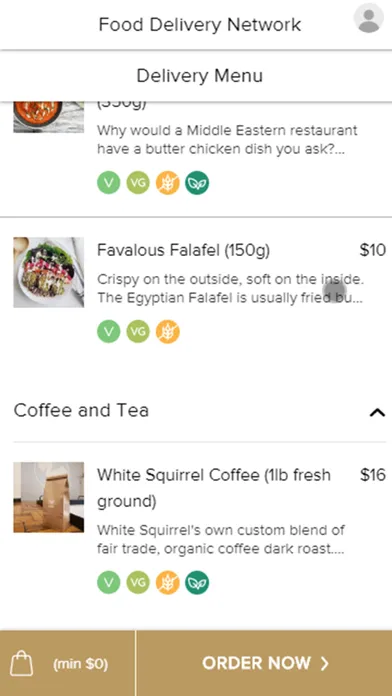The height and width of the screenshot is (696, 392).
Task: Tap White Squirrel Coffee's orange gluten-free badge
Action: tap(168, 582)
